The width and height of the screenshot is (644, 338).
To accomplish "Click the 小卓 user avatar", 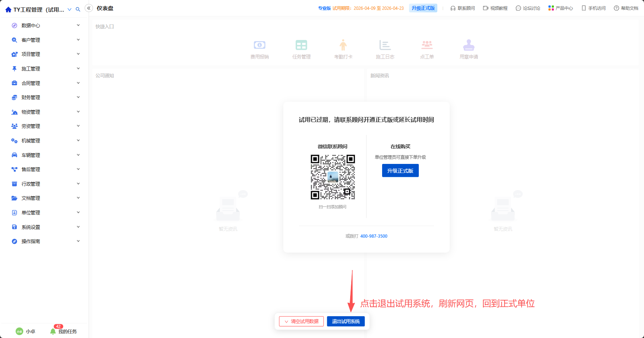I will pos(19,331).
